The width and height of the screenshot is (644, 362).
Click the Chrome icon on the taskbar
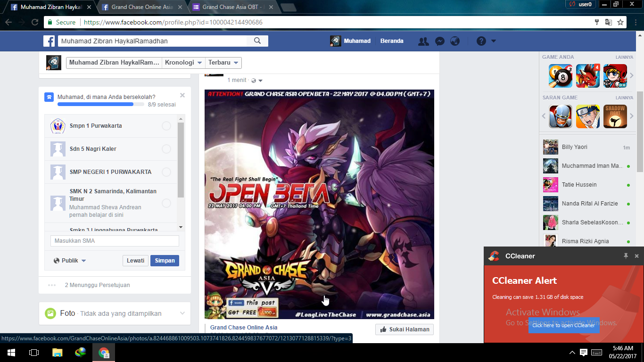tap(103, 353)
